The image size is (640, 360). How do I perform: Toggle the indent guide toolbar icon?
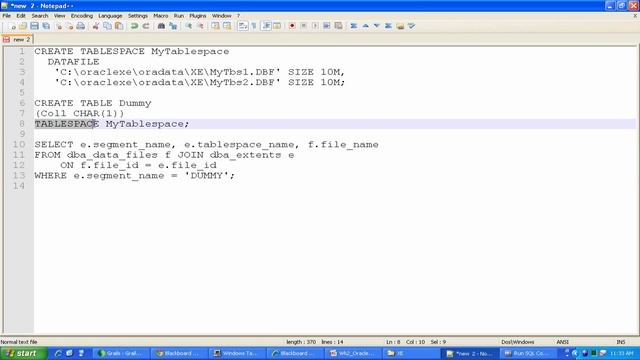tap(266, 26)
